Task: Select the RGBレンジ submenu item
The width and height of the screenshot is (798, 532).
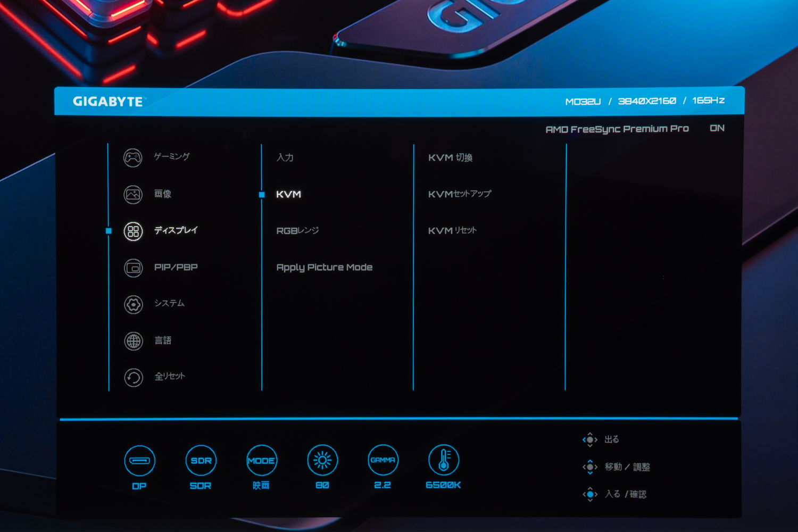Action: [298, 230]
